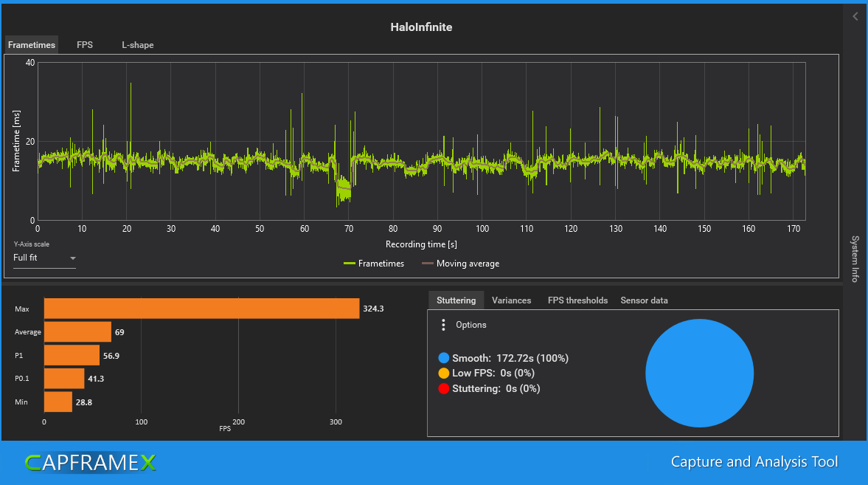Open the FPS graph tab
The height and width of the screenshot is (485, 868).
85,45
